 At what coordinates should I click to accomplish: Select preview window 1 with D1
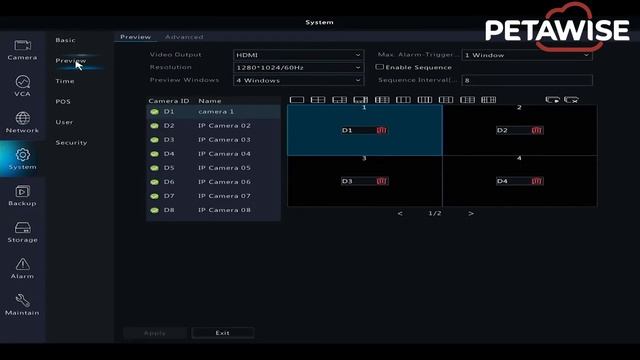point(365,130)
